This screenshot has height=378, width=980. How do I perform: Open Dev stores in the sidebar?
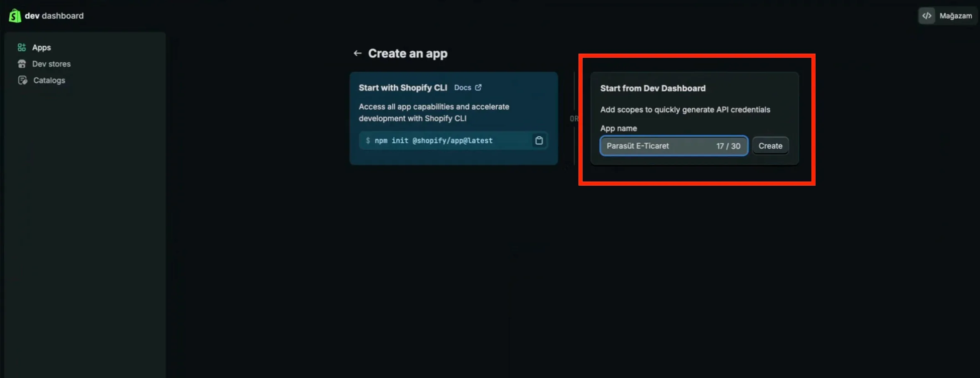tap(51, 64)
